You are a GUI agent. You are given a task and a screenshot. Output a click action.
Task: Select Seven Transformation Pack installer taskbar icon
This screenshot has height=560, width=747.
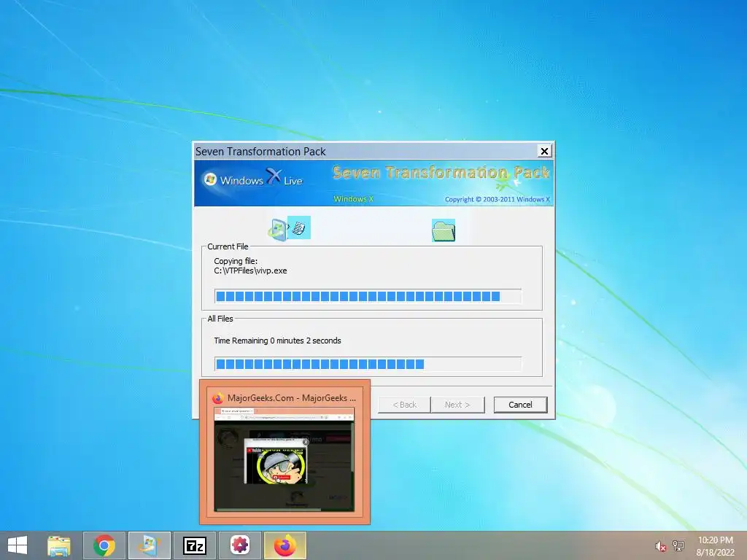[149, 545]
